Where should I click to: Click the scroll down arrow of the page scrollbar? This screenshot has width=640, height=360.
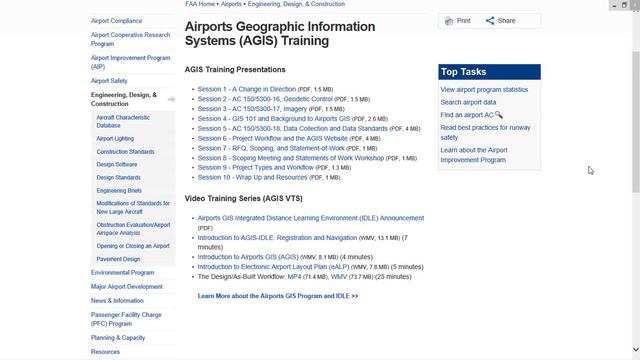pyautogui.click(x=636, y=349)
